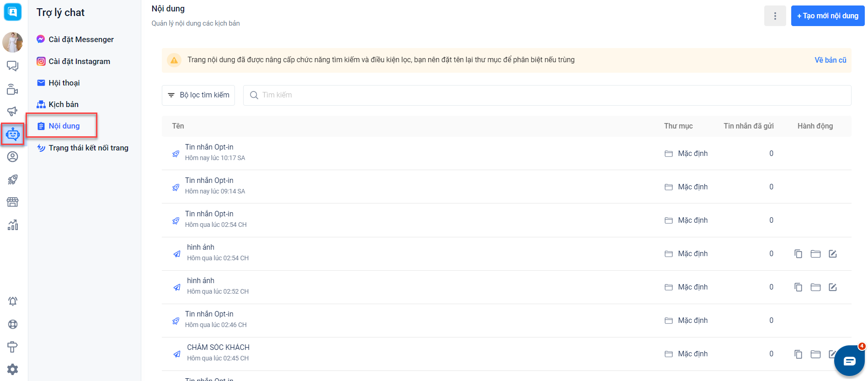Duplicate the CHĂM SÓC KHÁCH content
Viewport: 868px width, 381px height.
pyautogui.click(x=798, y=354)
